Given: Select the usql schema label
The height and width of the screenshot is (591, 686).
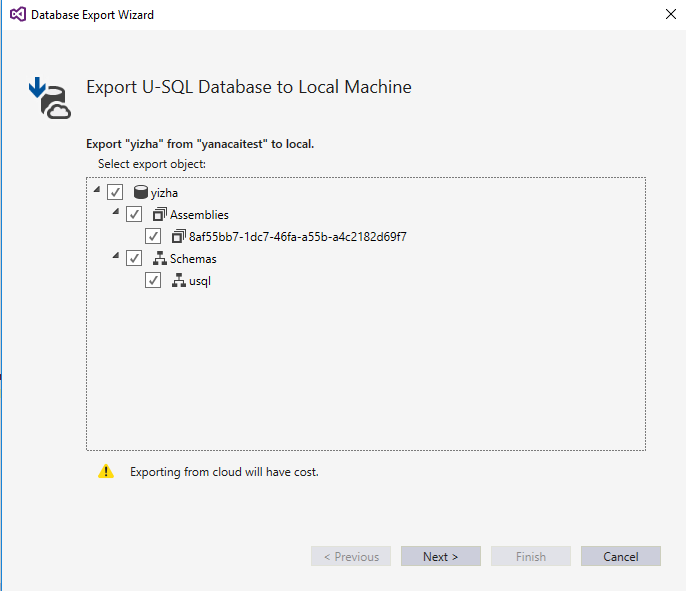Looking at the screenshot, I should coord(200,281).
